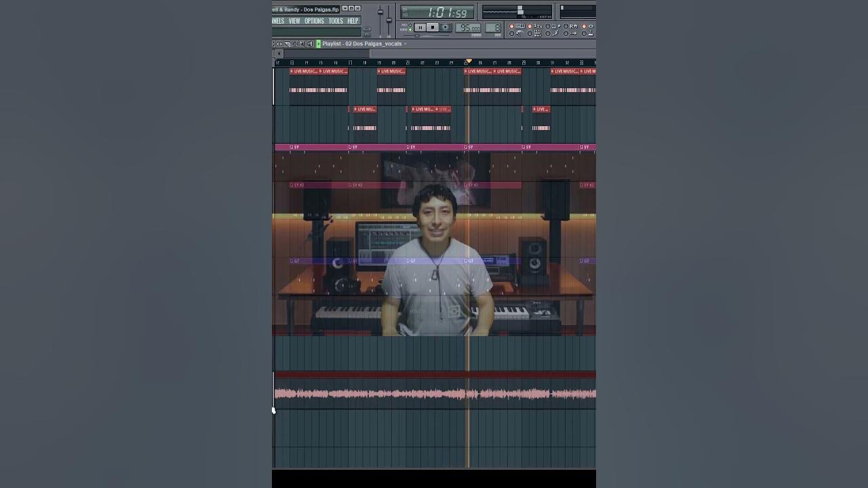Open menu of GT clip at bar 21
Screen dimensions: 868x488
(408, 261)
